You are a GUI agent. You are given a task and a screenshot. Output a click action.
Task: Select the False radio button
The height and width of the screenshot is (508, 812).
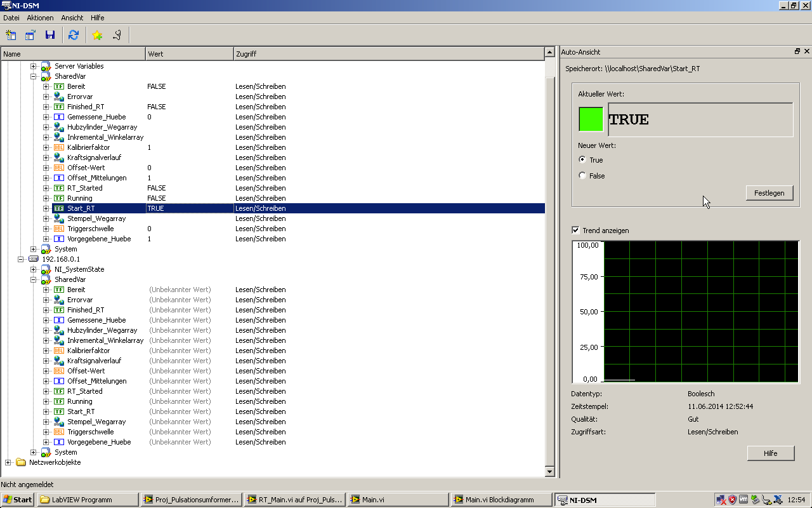click(x=582, y=176)
